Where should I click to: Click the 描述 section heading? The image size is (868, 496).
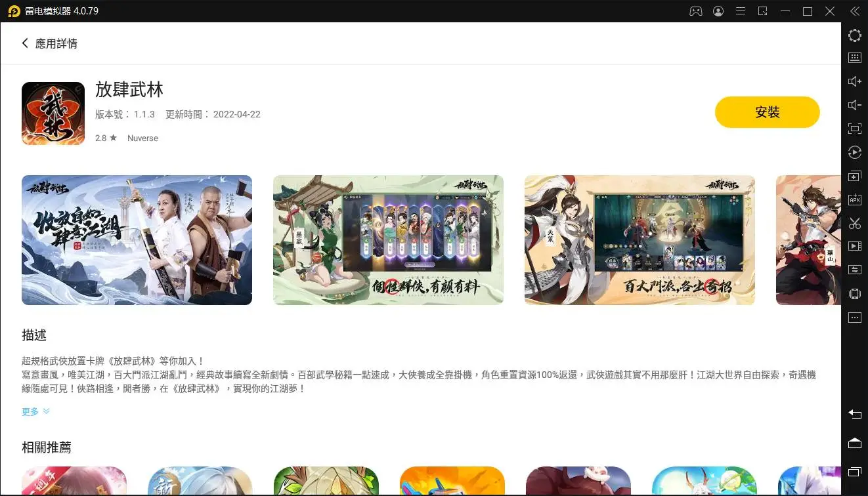(x=34, y=335)
